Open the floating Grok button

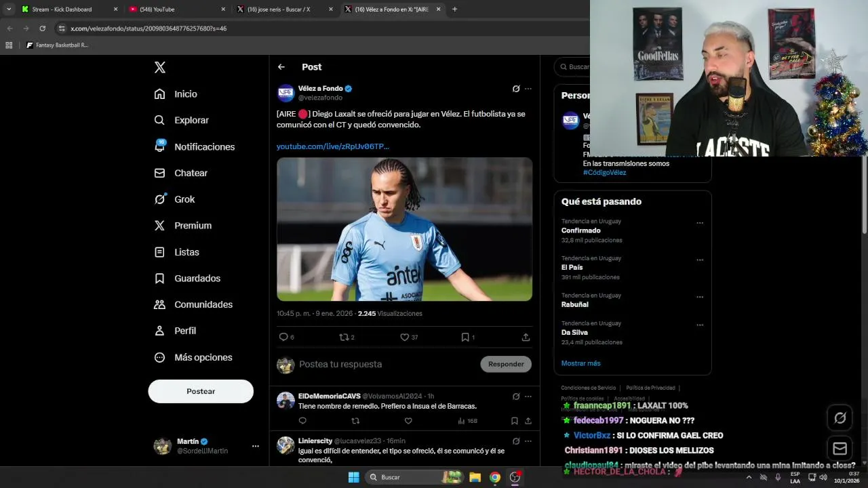(840, 418)
